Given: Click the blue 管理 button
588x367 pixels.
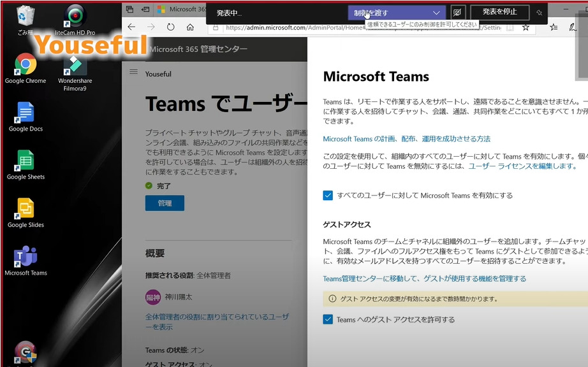Looking at the screenshot, I should [x=165, y=203].
